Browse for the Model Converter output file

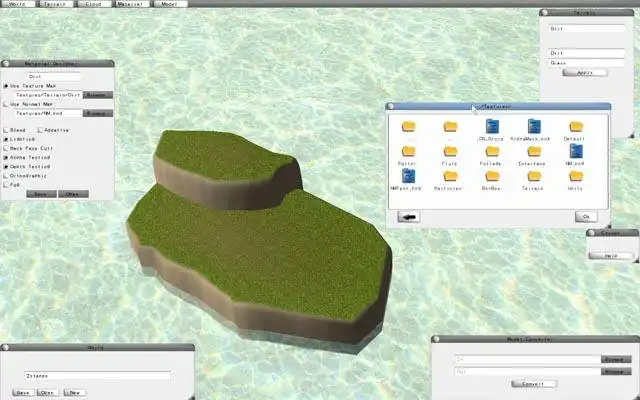click(616, 371)
